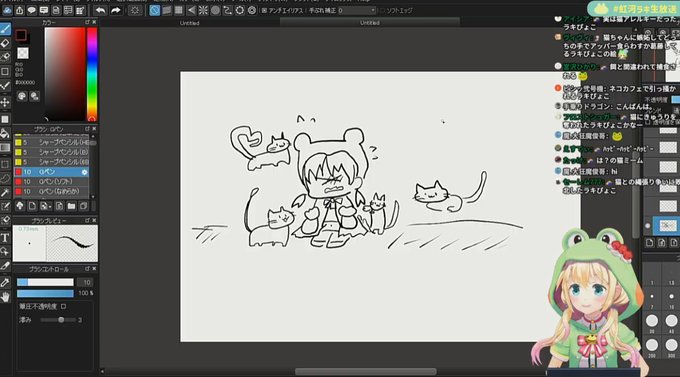The image size is (680, 377).
Task: Select the Eraser tool
Action: click(x=5, y=43)
